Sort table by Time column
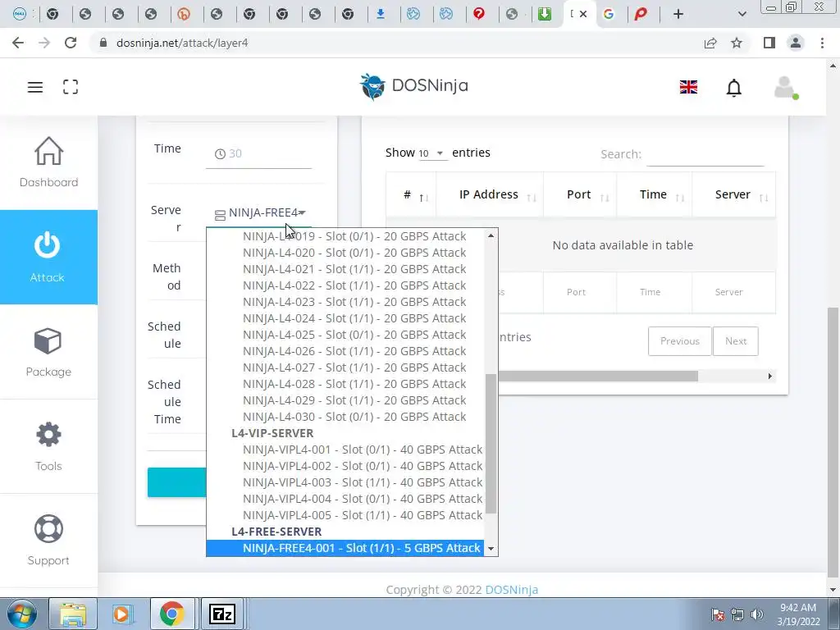This screenshot has width=840, height=630. point(654,194)
